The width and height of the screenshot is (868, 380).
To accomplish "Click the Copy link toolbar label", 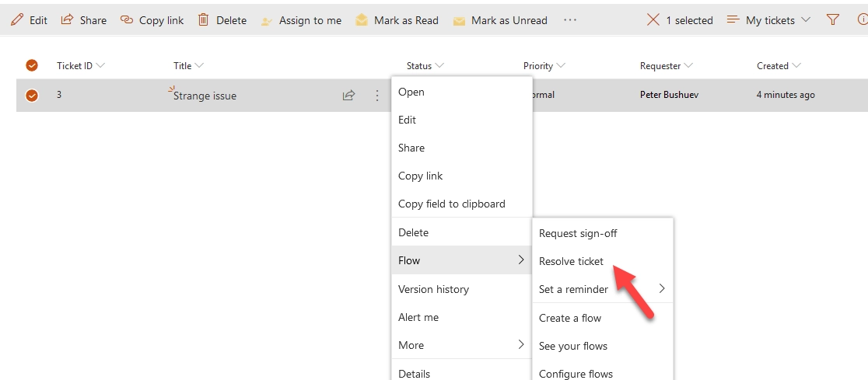I will tap(160, 20).
